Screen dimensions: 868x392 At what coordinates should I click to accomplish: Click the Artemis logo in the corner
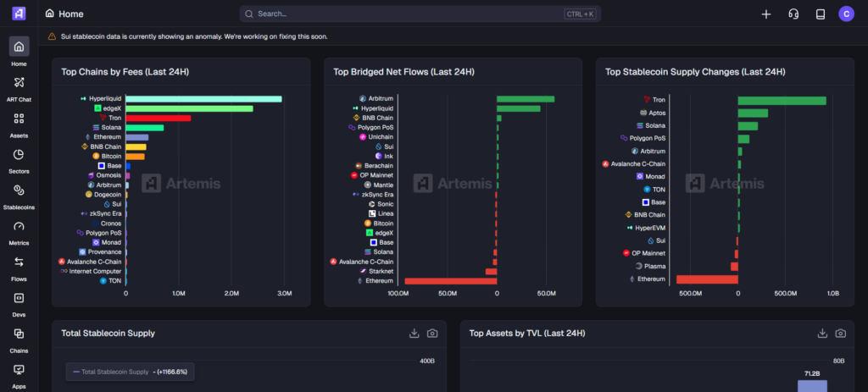coord(19,14)
